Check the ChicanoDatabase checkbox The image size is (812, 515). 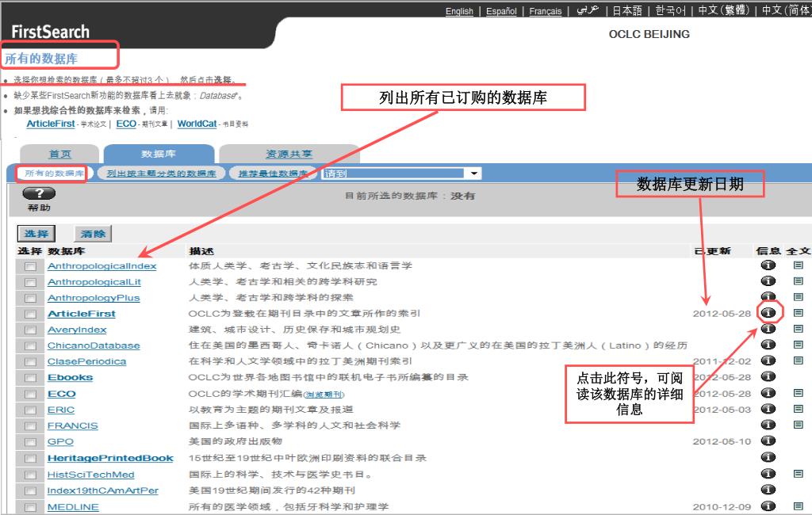click(x=31, y=346)
